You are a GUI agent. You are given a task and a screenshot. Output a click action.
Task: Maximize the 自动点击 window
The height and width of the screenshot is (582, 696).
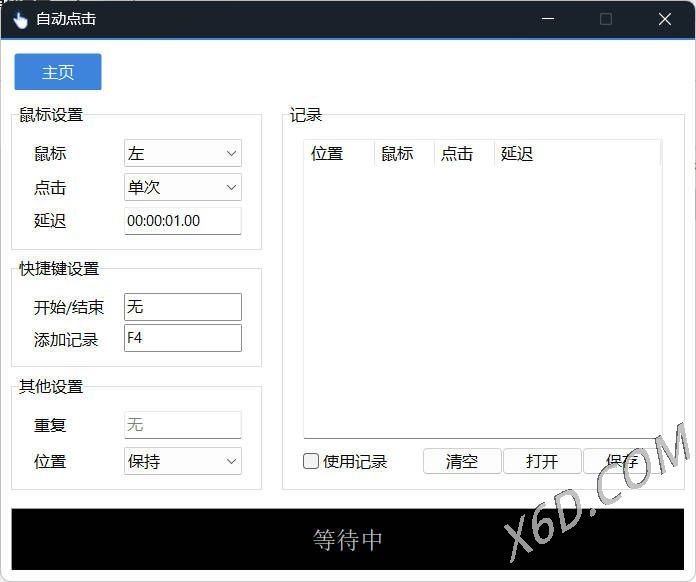[606, 19]
